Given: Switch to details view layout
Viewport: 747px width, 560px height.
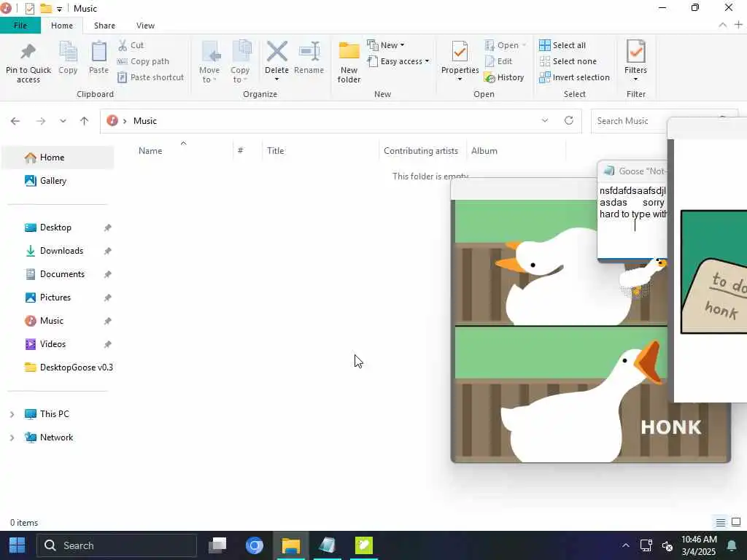Looking at the screenshot, I should 720,522.
